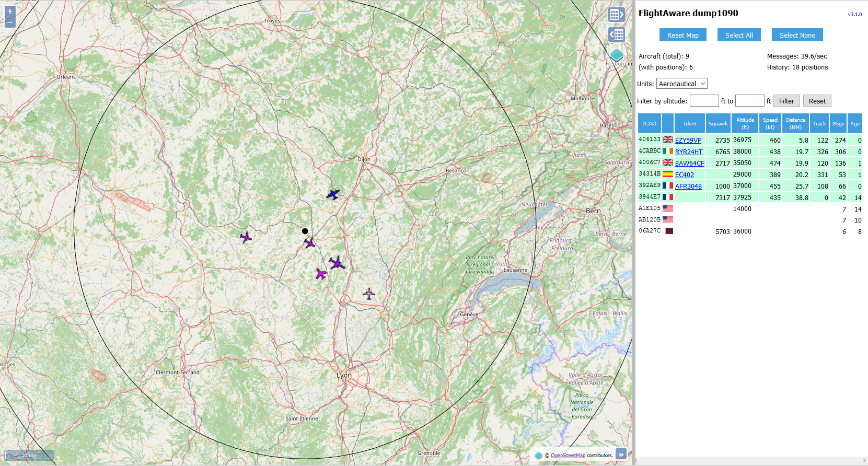Sort table by Altitude (ft) header
The width and height of the screenshot is (868, 466).
(745, 123)
